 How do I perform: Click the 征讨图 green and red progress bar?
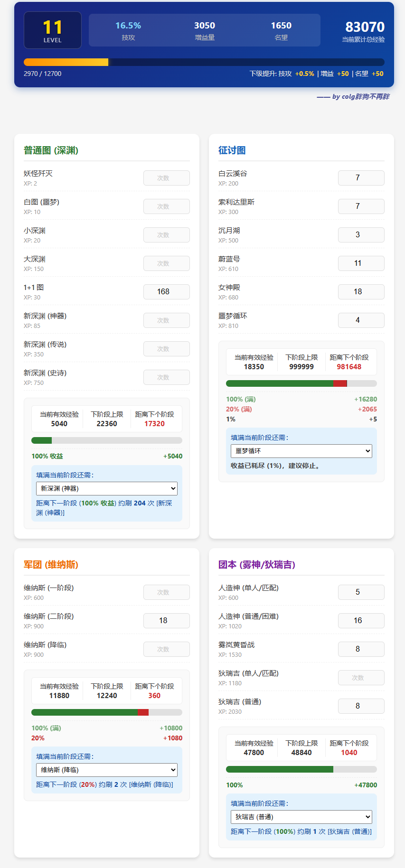301,383
